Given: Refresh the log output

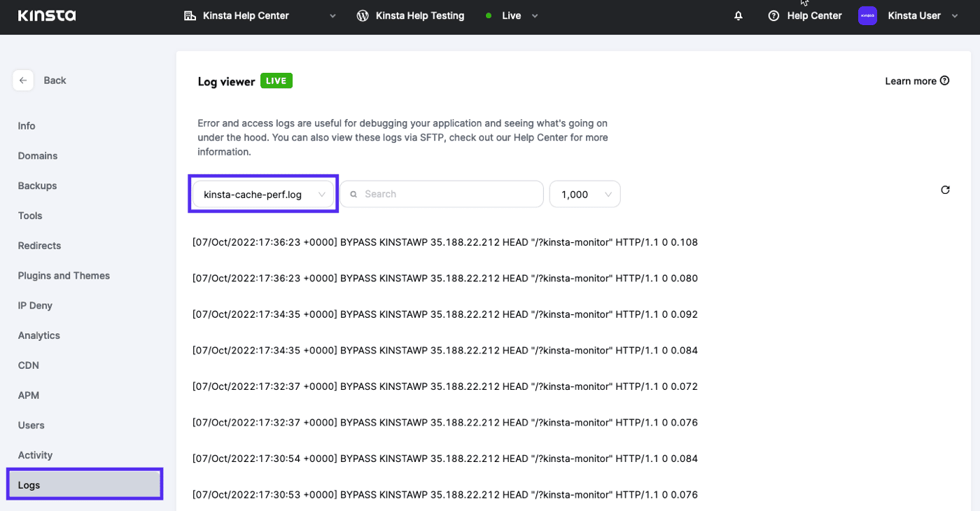Looking at the screenshot, I should [x=945, y=190].
